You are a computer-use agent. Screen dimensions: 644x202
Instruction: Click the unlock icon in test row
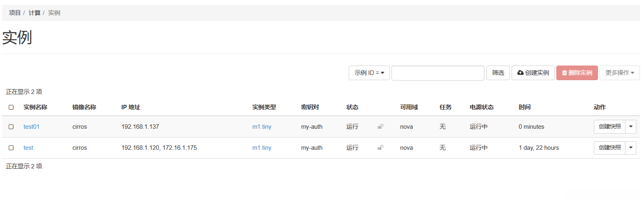click(x=380, y=148)
